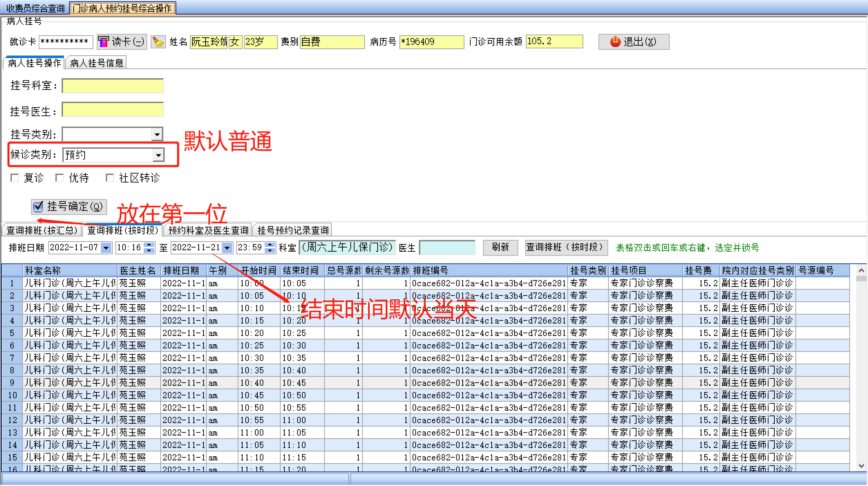Image resolution: width=868 pixels, height=486 pixels.
Task: Toggle the 优待 checkbox
Action: click(59, 178)
